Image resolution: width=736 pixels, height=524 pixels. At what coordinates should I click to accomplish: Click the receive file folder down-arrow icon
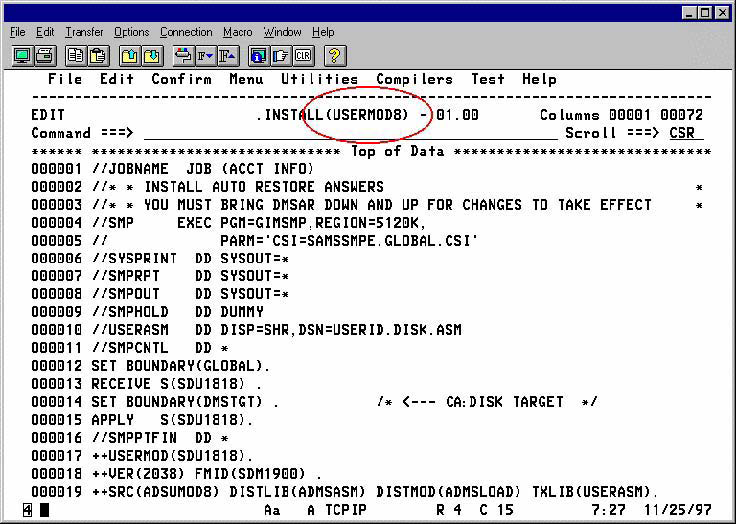[x=152, y=56]
